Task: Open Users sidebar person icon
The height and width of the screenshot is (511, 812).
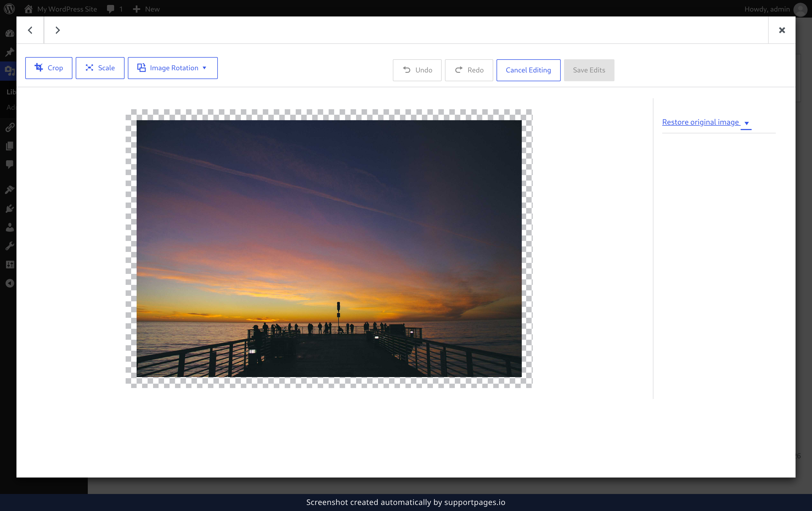Action: [10, 227]
